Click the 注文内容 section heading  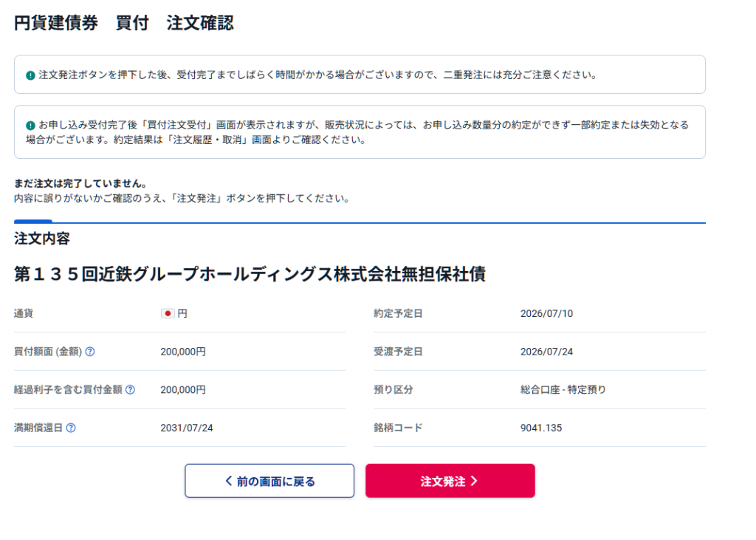point(42,239)
